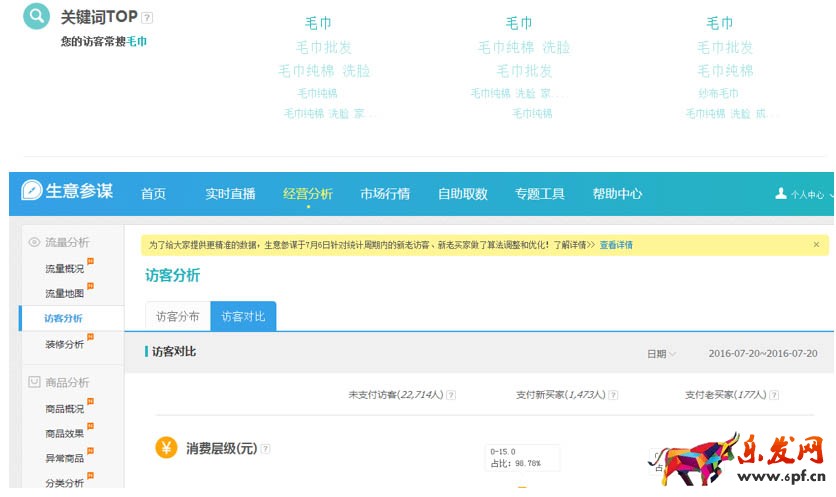Click the help icon beside 未支付访客

tap(451, 395)
